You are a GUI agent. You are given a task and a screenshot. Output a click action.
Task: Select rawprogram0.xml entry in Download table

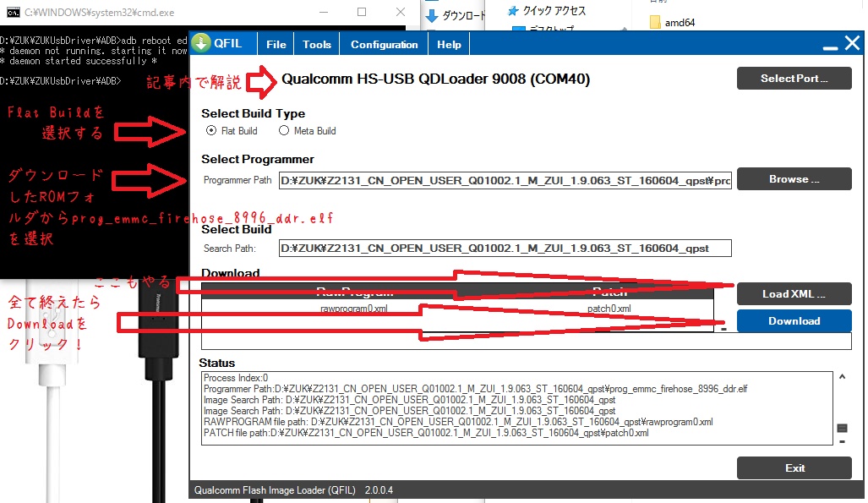tap(354, 309)
